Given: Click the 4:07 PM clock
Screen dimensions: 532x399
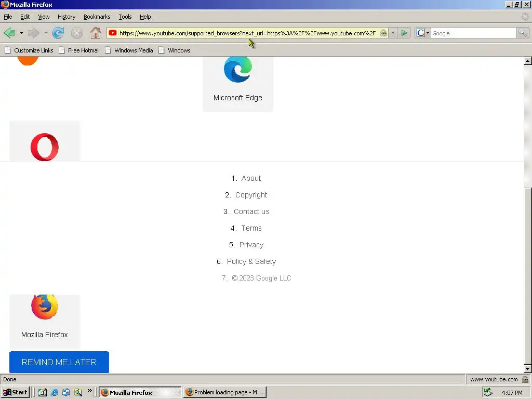Looking at the screenshot, I should coord(512,393).
